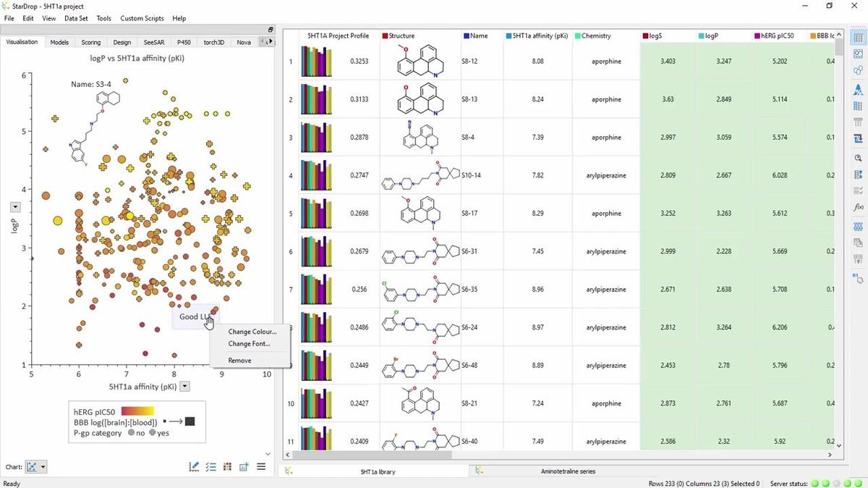Switch to the Models tab

59,41
